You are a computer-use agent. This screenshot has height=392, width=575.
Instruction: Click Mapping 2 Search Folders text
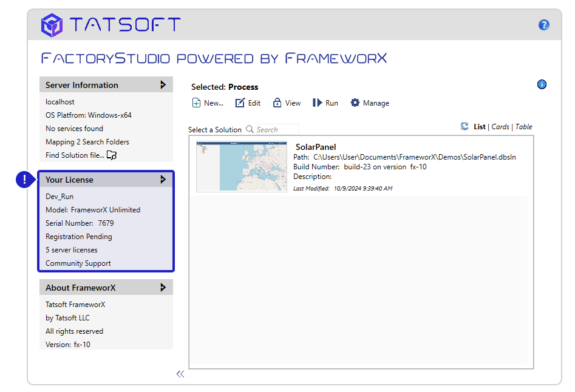coord(87,142)
